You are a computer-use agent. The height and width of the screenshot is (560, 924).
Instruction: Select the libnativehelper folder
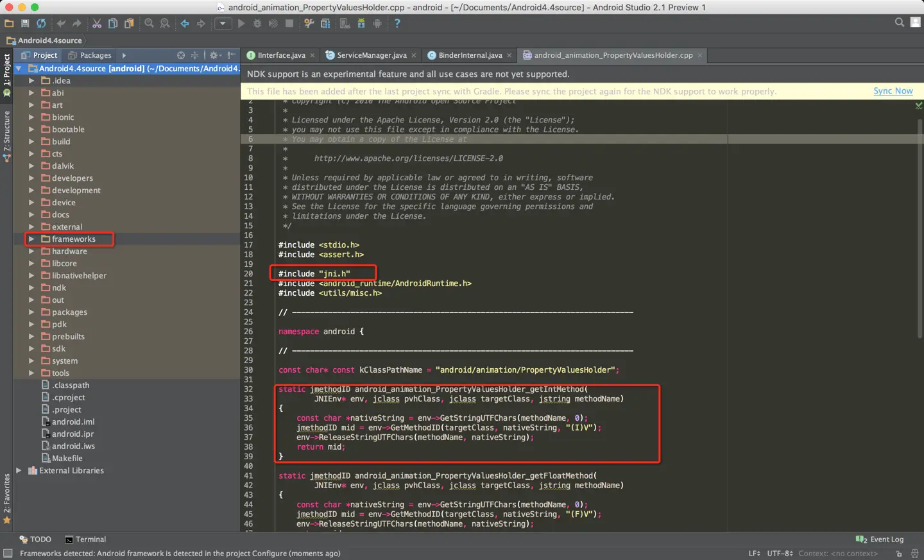tap(79, 276)
